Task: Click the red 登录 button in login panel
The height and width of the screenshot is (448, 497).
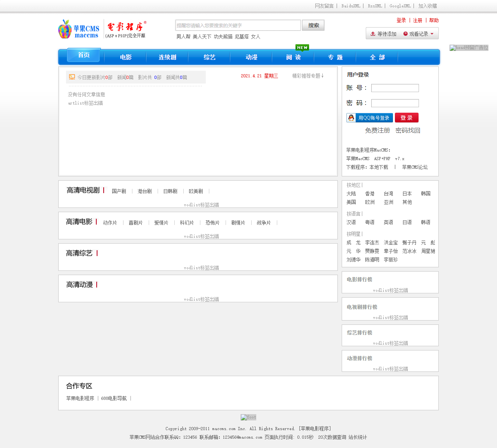Action: click(407, 118)
